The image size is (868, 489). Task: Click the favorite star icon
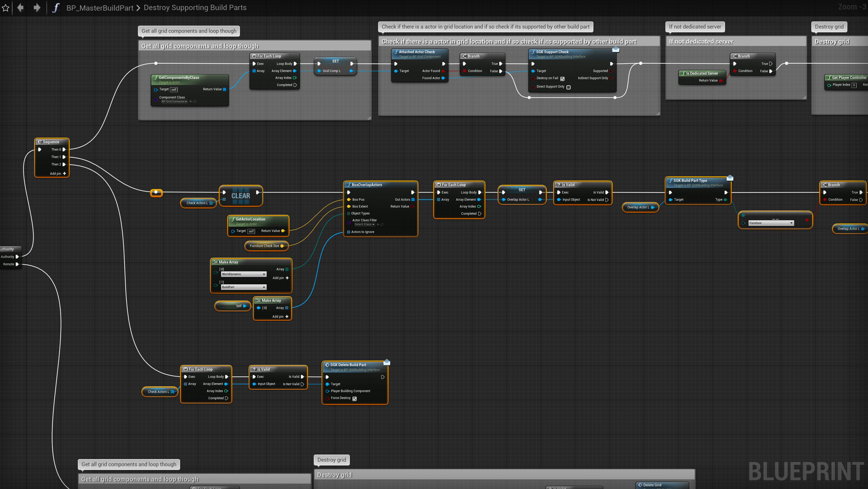click(x=6, y=8)
